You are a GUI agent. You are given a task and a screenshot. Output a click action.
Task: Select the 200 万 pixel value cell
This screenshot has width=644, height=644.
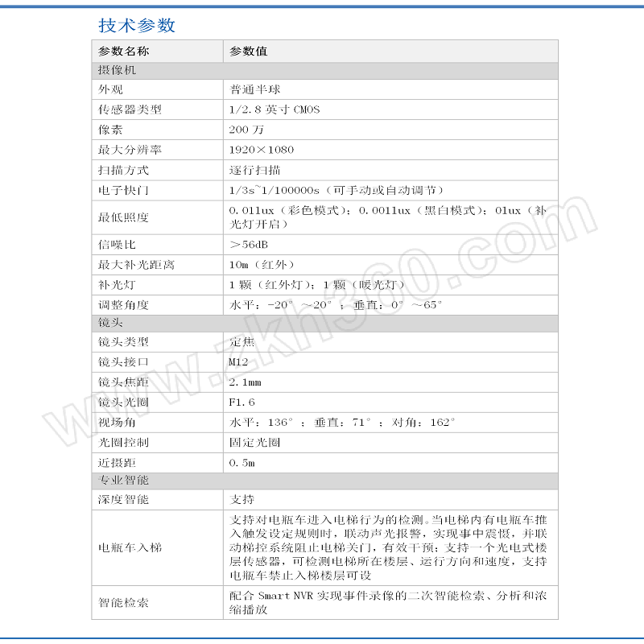(246, 130)
